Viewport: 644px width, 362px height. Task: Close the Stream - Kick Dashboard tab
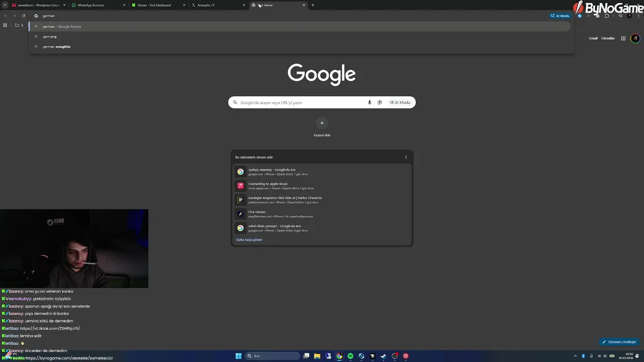184,5
